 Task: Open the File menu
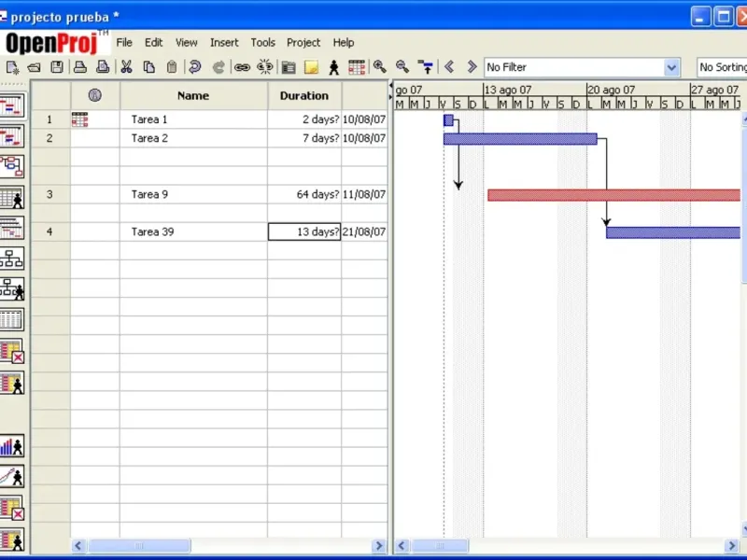[x=124, y=42]
